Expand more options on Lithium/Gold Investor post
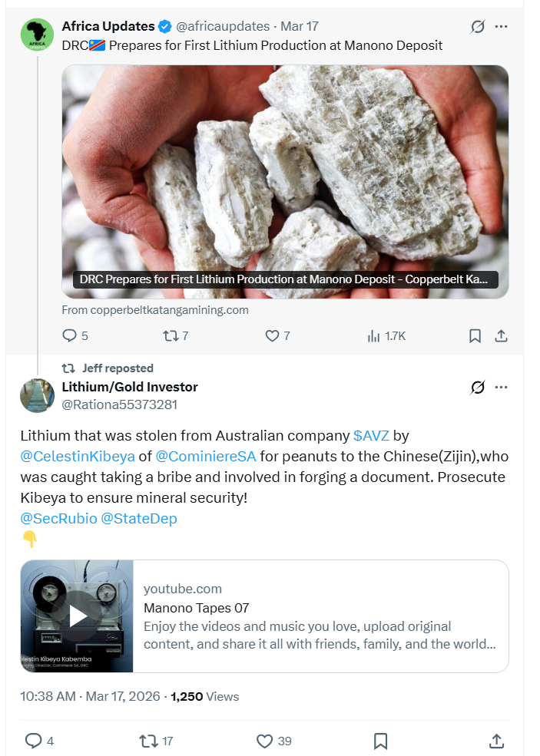 [x=502, y=387]
